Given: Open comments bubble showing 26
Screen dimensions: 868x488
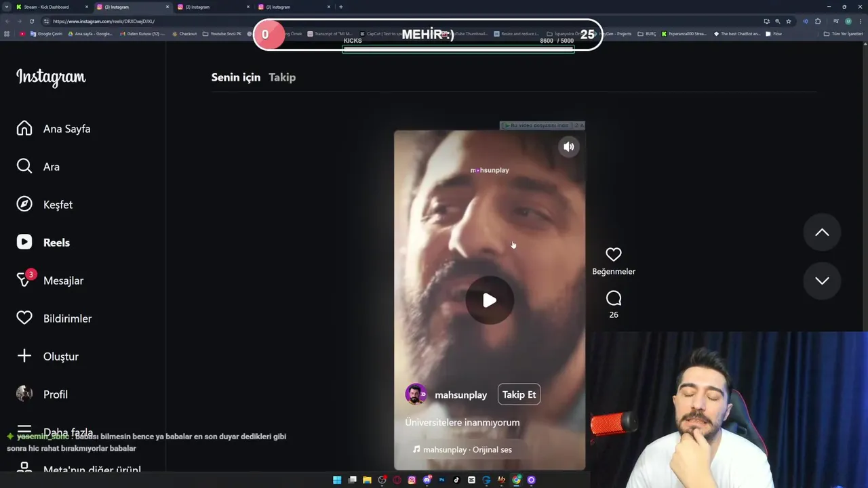Looking at the screenshot, I should click(614, 299).
